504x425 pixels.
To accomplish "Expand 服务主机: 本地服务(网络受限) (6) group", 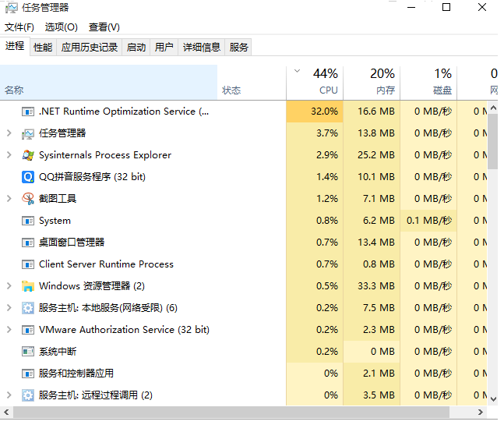I will point(9,308).
